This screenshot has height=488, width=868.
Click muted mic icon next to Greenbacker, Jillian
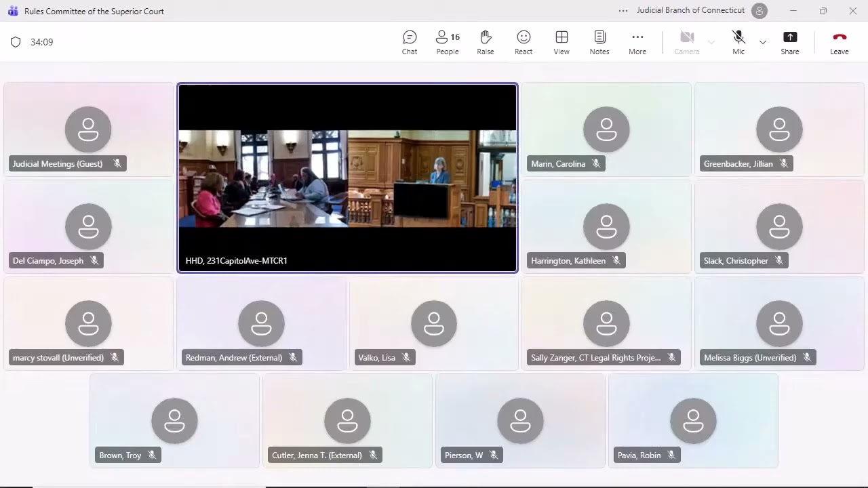pyautogui.click(x=784, y=163)
